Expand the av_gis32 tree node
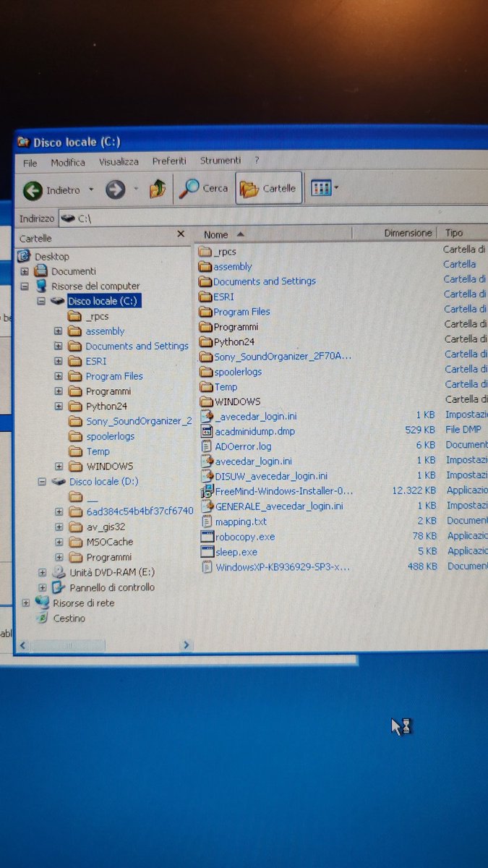The image size is (488, 868). coord(59,527)
